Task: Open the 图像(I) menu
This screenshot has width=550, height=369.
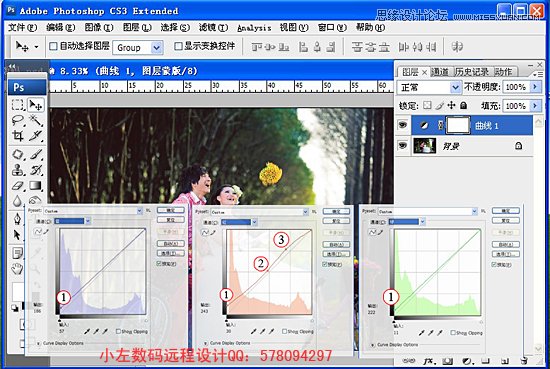Action: [99, 27]
